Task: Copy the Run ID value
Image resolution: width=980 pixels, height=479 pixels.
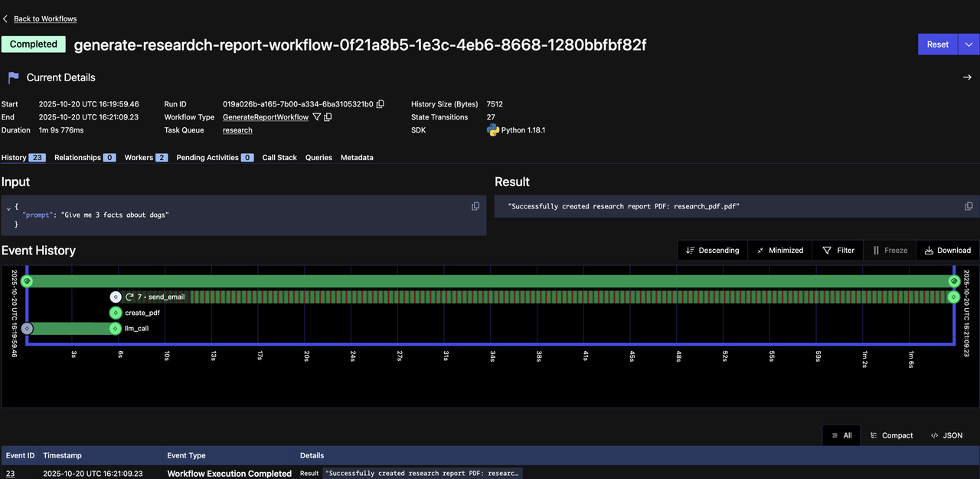Action: (x=381, y=104)
